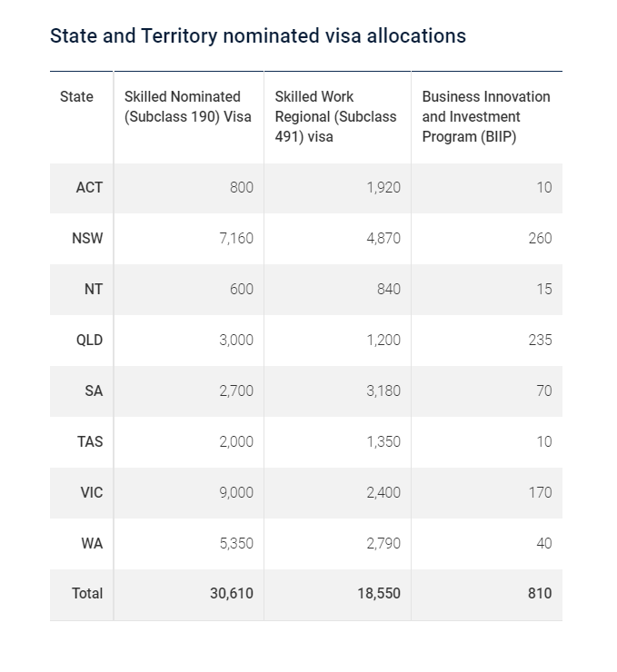Click the page heading about visa allocations
The image size is (617, 672).
coord(258,36)
